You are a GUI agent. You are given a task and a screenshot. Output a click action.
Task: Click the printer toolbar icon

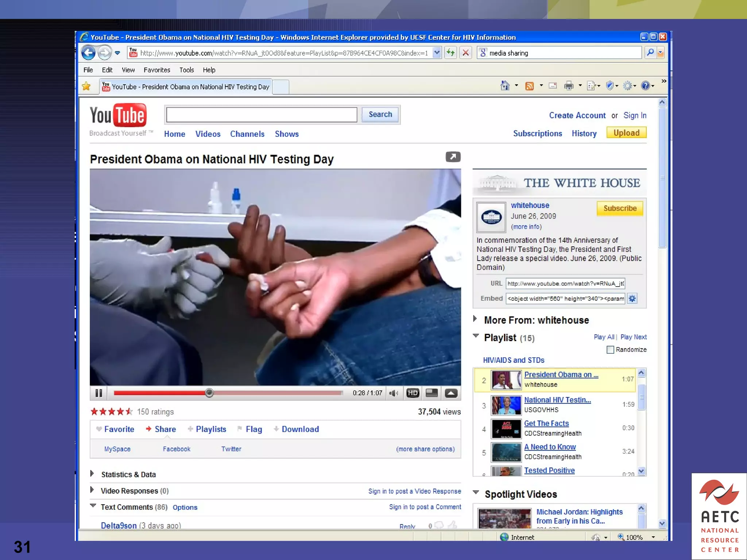tap(569, 86)
